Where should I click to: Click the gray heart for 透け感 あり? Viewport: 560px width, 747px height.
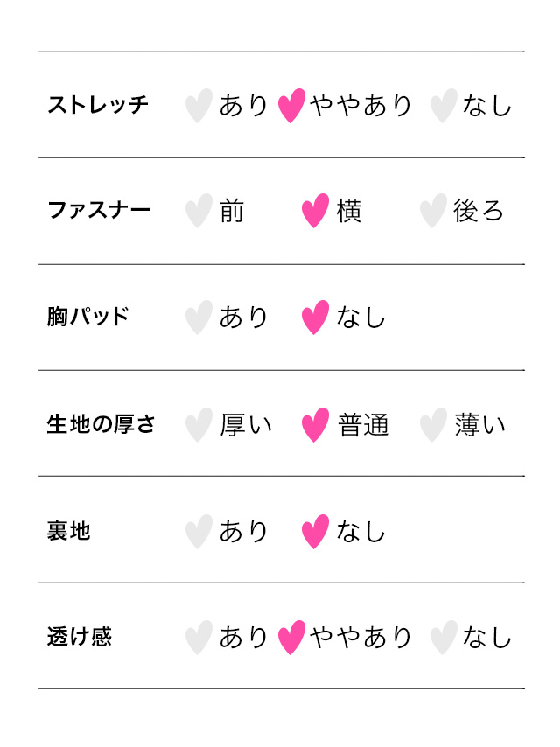coord(199,638)
